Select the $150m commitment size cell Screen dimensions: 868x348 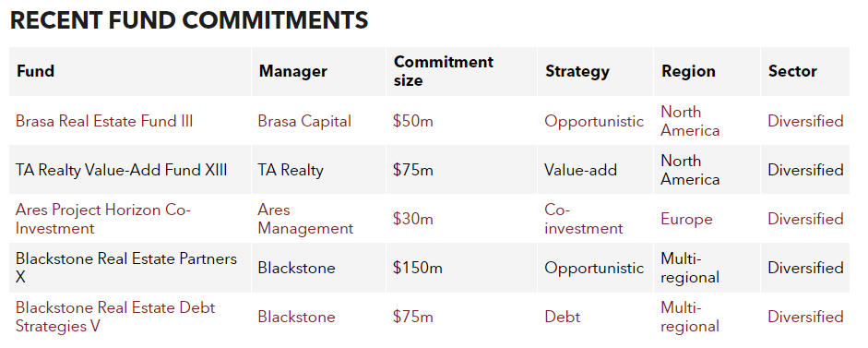coord(418,268)
